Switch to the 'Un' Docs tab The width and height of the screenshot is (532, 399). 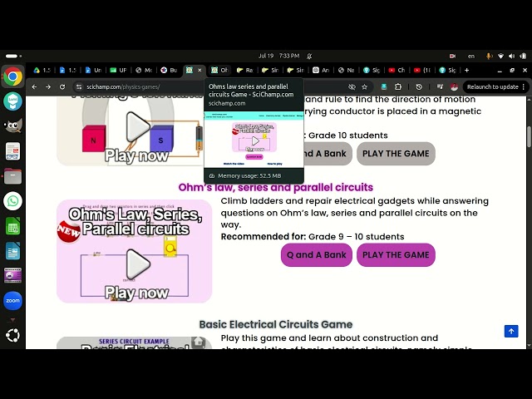pos(93,70)
